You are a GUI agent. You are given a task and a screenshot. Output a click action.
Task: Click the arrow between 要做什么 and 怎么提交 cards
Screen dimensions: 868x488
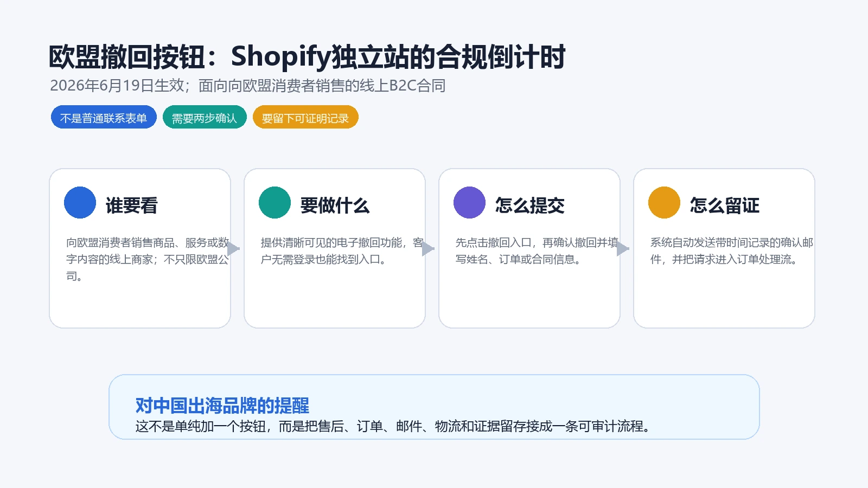tap(428, 249)
